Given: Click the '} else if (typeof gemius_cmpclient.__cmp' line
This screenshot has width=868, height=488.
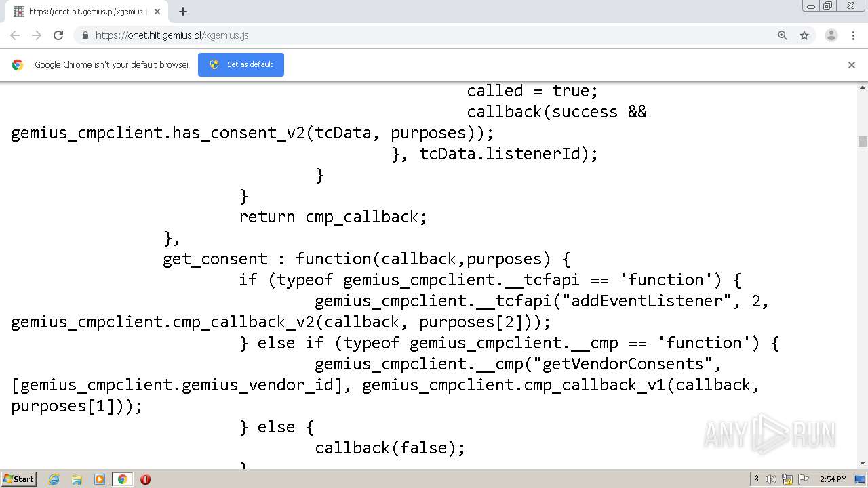Looking at the screenshot, I should click(509, 343).
